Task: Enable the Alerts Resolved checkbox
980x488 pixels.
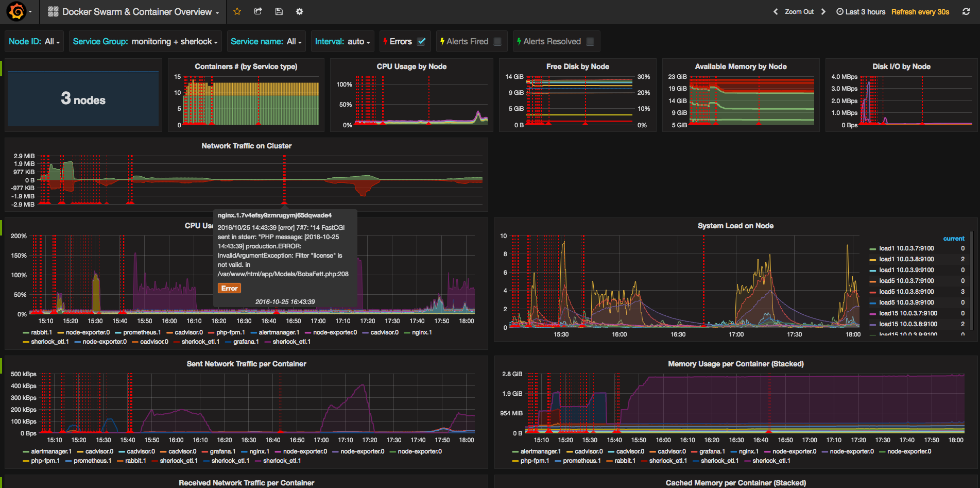Action: coord(590,42)
